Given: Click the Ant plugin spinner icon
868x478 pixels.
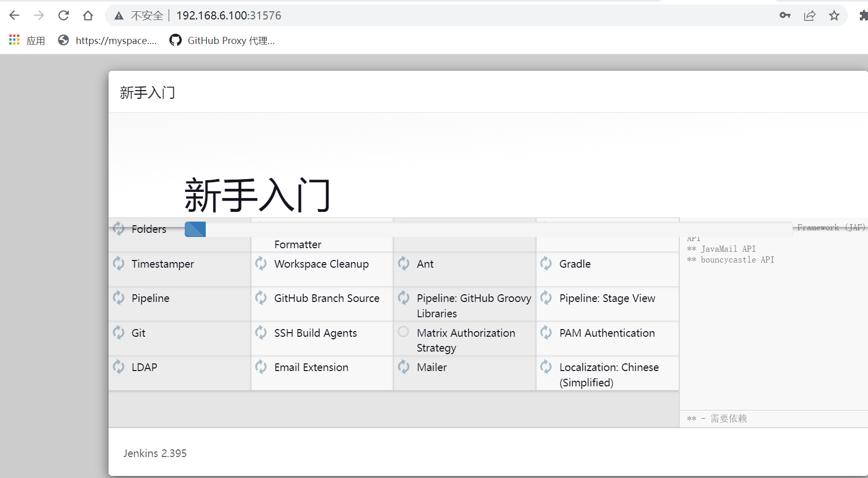Looking at the screenshot, I should point(404,264).
